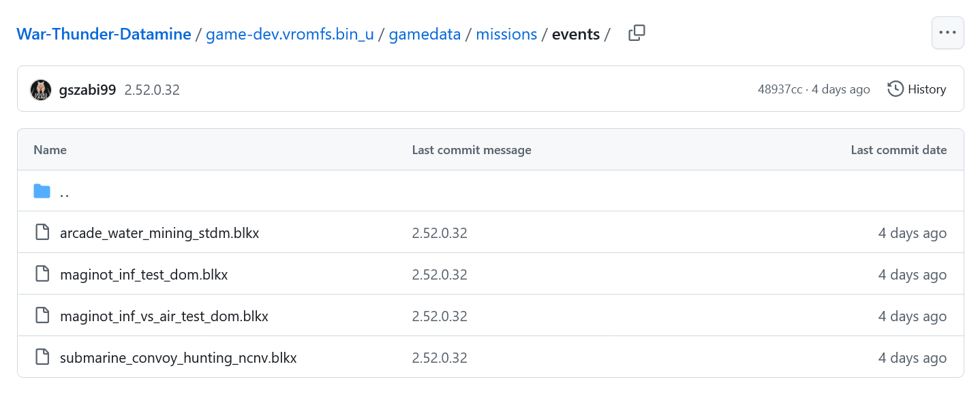Open gszabi99 user profile link
980x418 pixels.
pyautogui.click(x=87, y=89)
